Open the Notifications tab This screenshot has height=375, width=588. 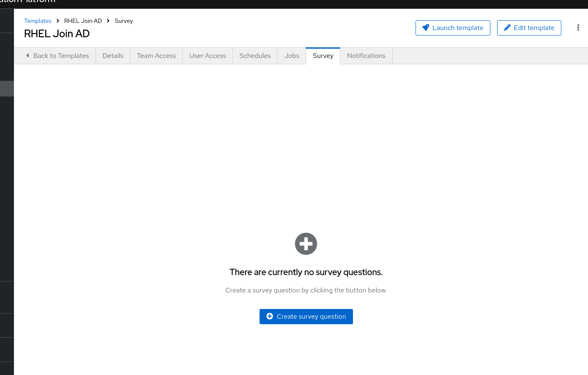[x=366, y=56]
